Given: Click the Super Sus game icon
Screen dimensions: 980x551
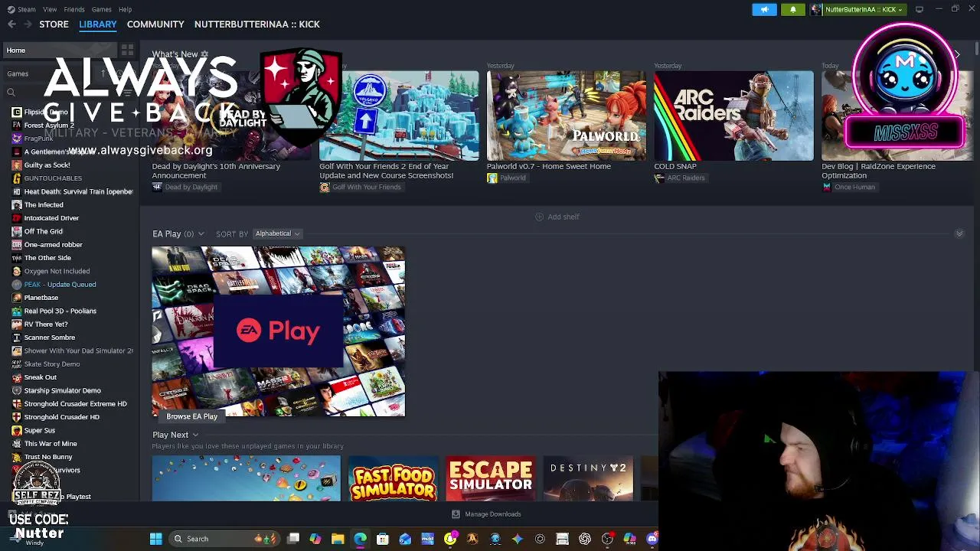Looking at the screenshot, I should (x=17, y=430).
